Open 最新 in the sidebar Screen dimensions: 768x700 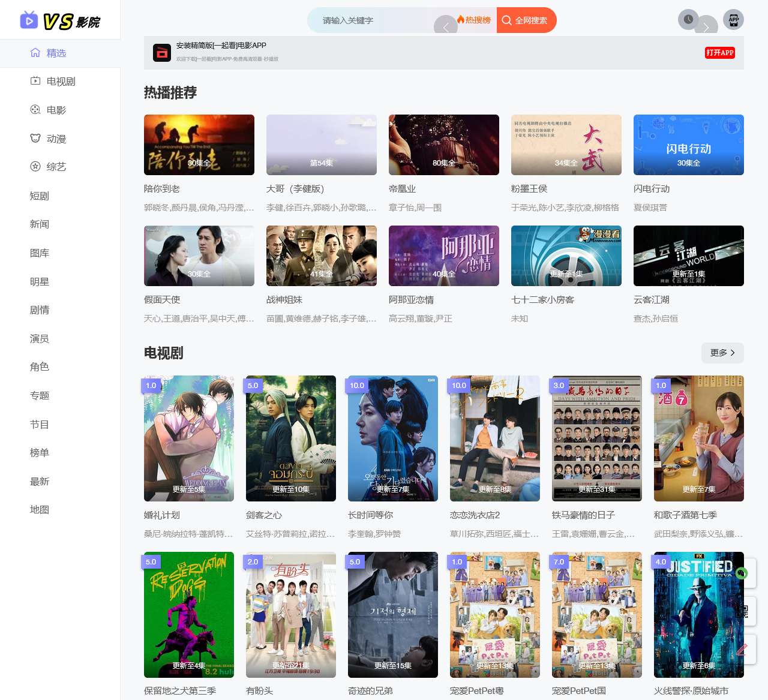click(40, 481)
